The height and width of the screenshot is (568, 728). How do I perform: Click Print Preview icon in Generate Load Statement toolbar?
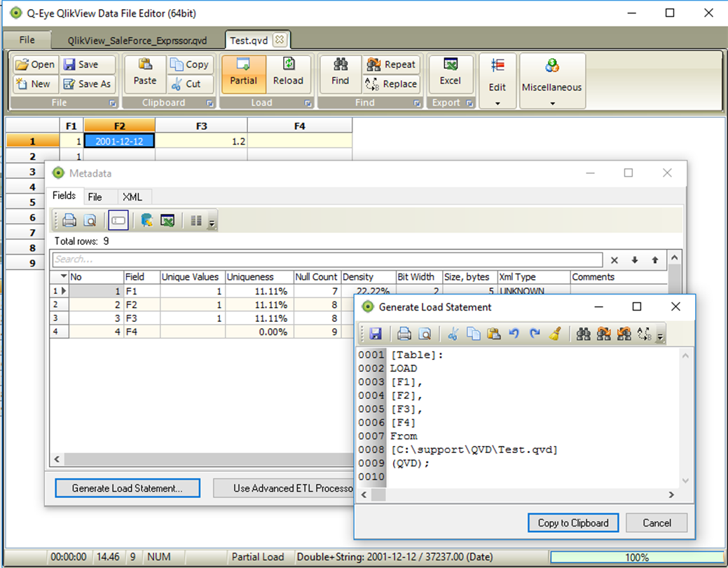point(425,334)
